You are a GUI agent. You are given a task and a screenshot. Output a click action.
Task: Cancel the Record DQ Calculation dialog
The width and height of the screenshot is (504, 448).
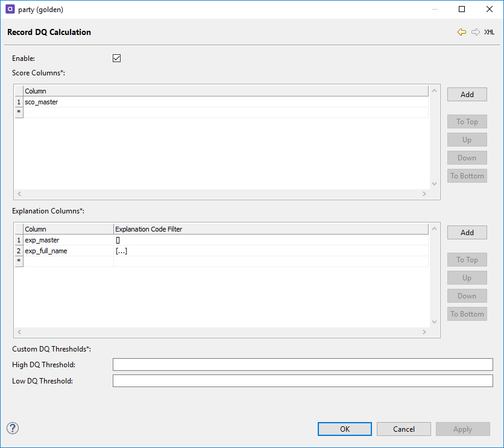coord(403,429)
